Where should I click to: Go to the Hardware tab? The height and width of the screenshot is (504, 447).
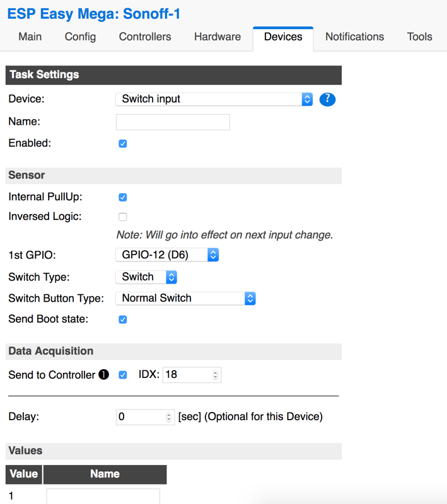click(218, 37)
